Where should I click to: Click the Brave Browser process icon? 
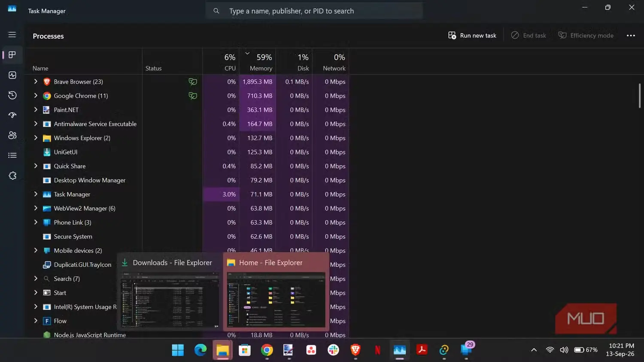[47, 82]
